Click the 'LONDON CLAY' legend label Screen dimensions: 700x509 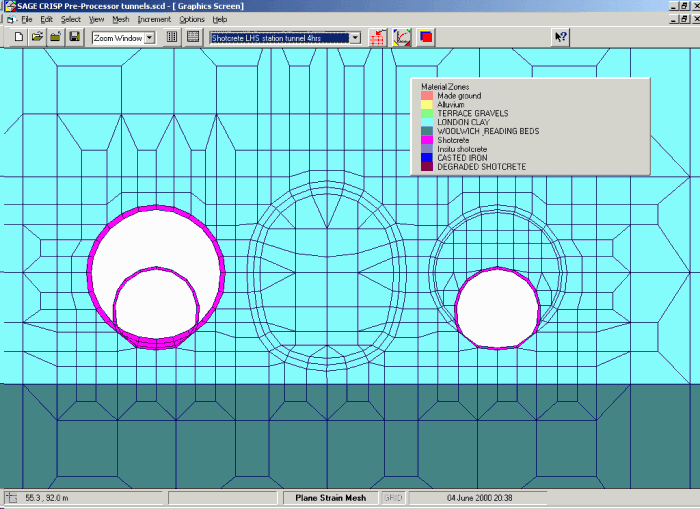[463, 122]
